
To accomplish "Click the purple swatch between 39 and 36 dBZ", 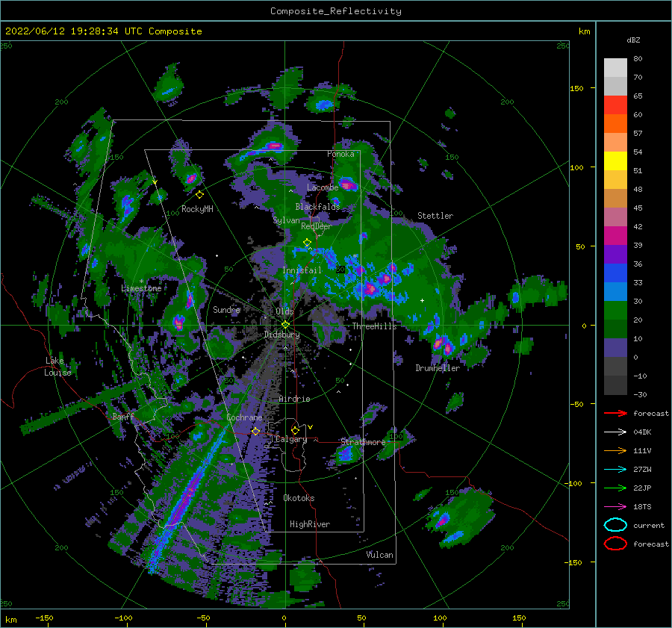I will pyautogui.click(x=615, y=254).
